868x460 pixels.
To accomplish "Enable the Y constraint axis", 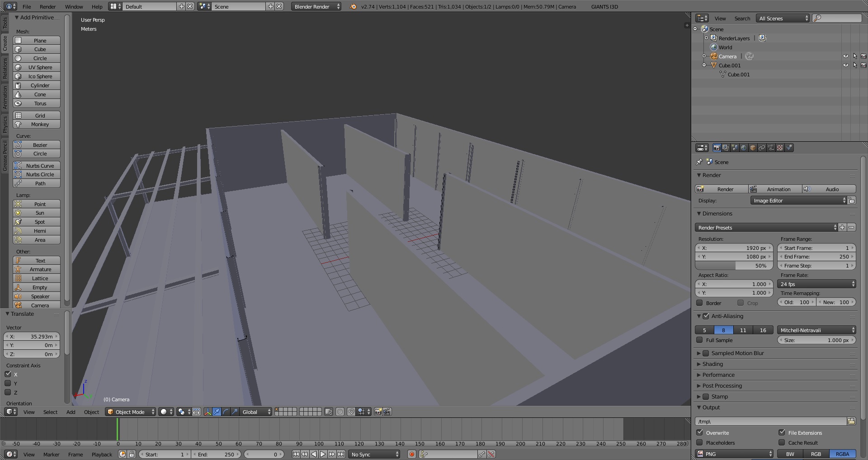I will (8, 383).
